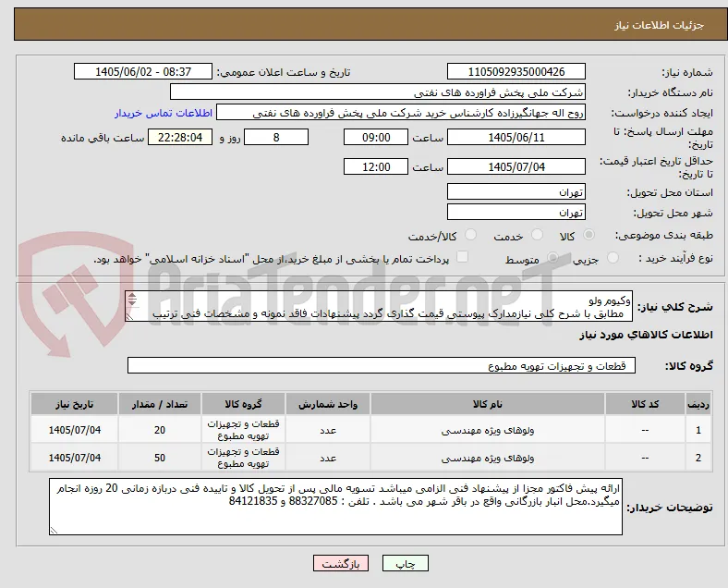Click row 1 need date 1405/07/04
728x588 pixels.
coord(74,430)
